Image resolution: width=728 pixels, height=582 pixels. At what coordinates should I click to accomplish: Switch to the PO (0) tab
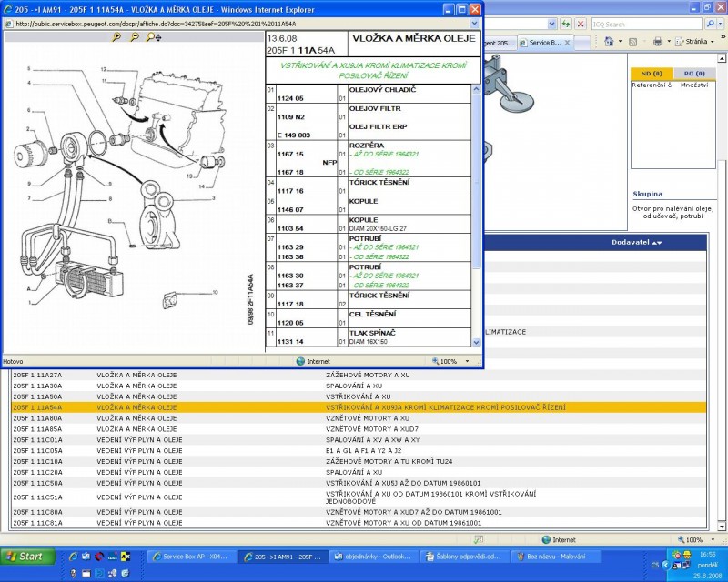pyautogui.click(x=693, y=73)
